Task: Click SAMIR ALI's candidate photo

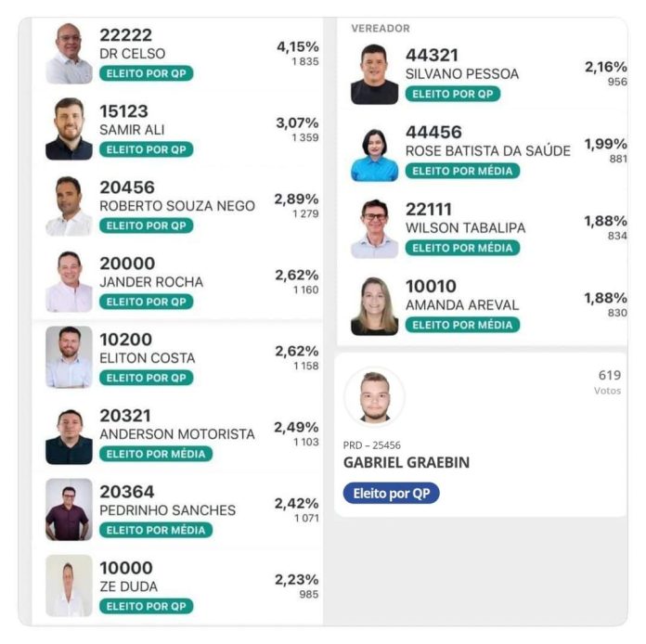Action: (x=69, y=130)
